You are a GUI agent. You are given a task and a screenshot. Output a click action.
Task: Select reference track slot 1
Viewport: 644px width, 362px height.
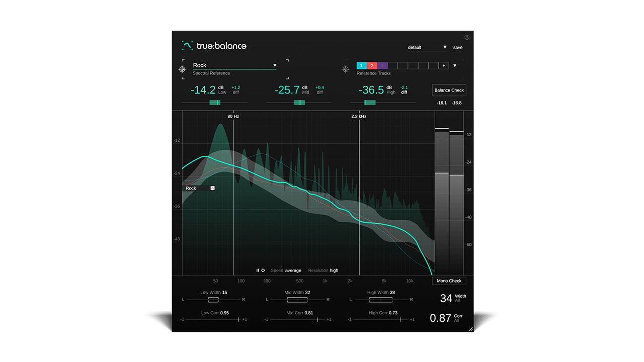pyautogui.click(x=361, y=65)
